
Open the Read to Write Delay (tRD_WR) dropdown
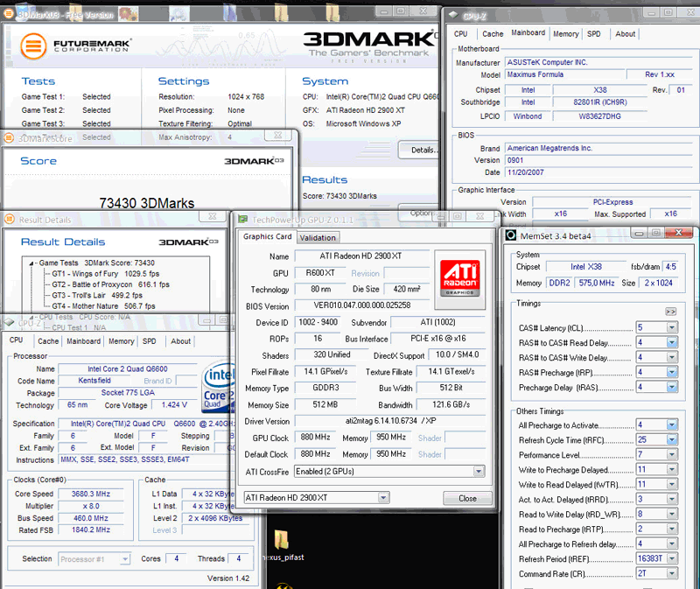(x=672, y=514)
